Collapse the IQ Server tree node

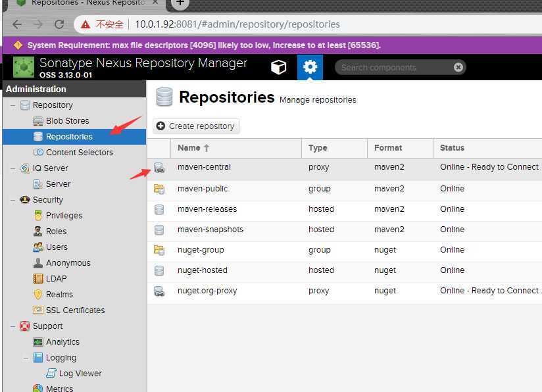pos(12,168)
